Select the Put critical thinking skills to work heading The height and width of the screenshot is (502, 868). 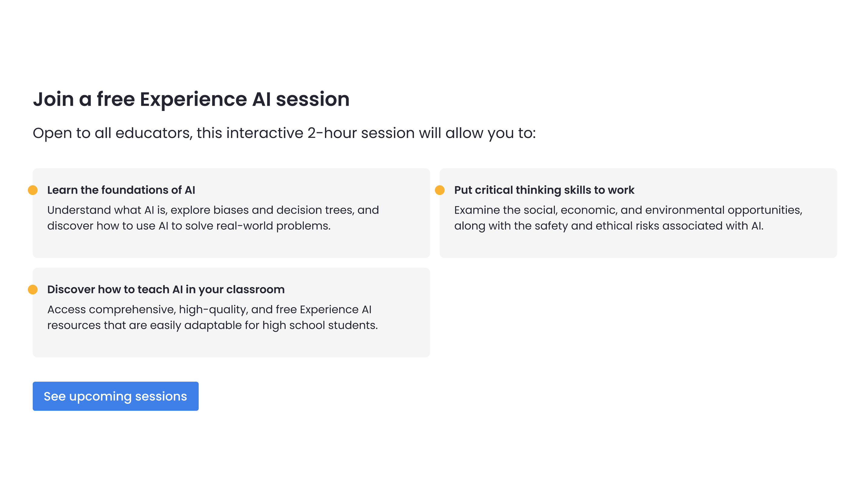(x=544, y=190)
